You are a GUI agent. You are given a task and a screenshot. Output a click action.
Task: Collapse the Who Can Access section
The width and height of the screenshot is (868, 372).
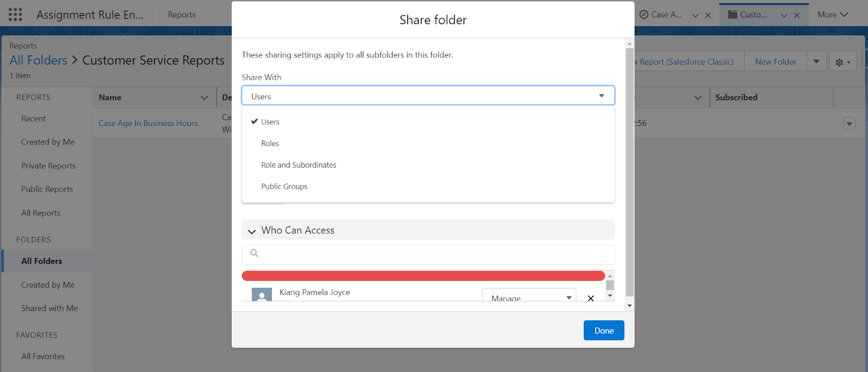coord(252,231)
